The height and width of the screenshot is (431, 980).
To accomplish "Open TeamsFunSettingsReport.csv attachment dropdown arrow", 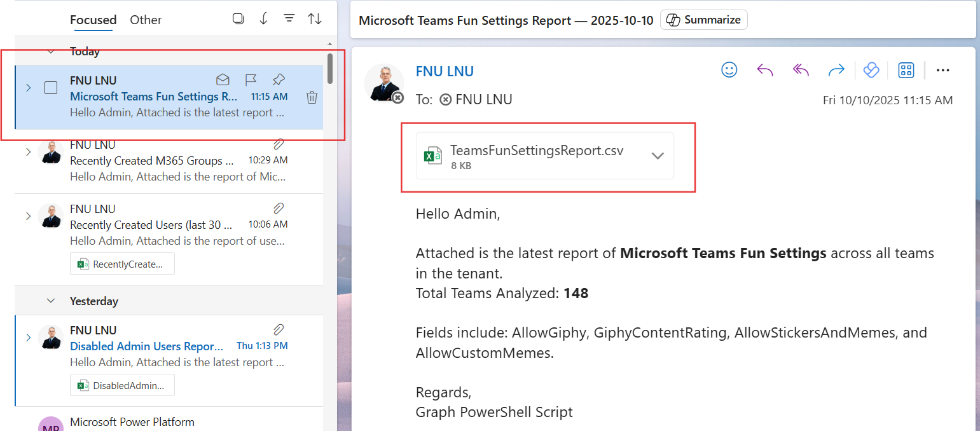I will (658, 156).
